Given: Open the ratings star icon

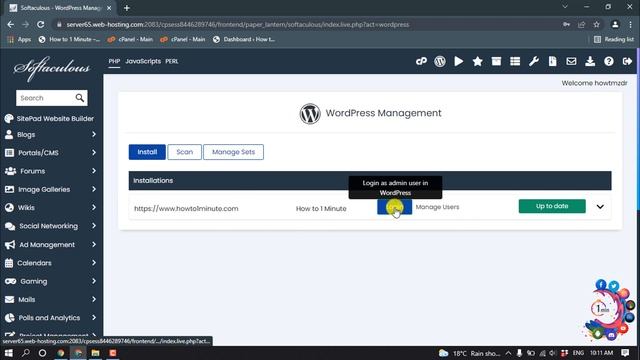Looking at the screenshot, I should [477, 61].
